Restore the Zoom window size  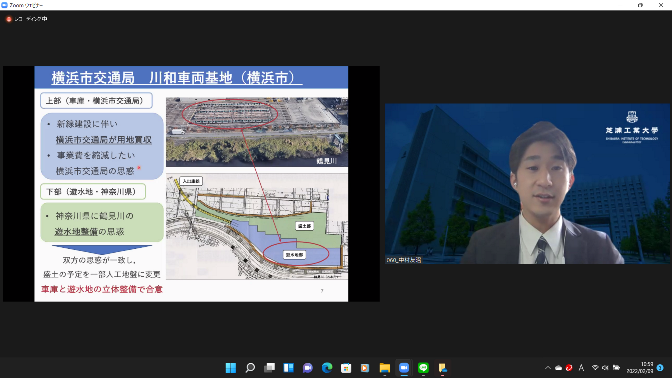[x=640, y=5]
